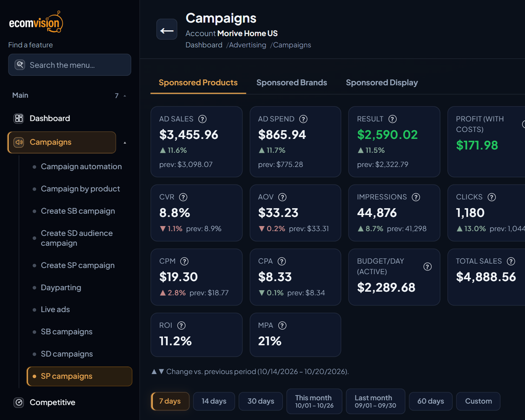Choose the Custom date range button

[478, 401]
